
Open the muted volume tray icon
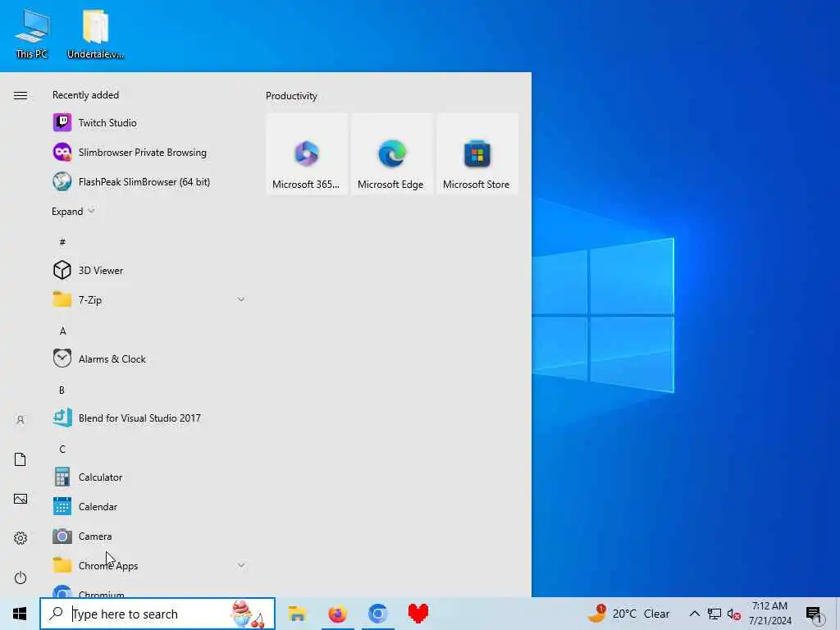734,614
